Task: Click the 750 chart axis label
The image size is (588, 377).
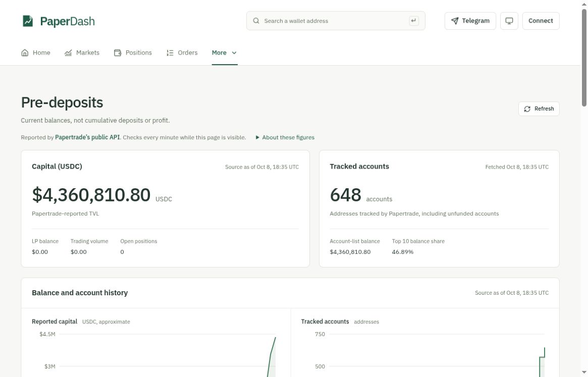Action: tap(320, 334)
